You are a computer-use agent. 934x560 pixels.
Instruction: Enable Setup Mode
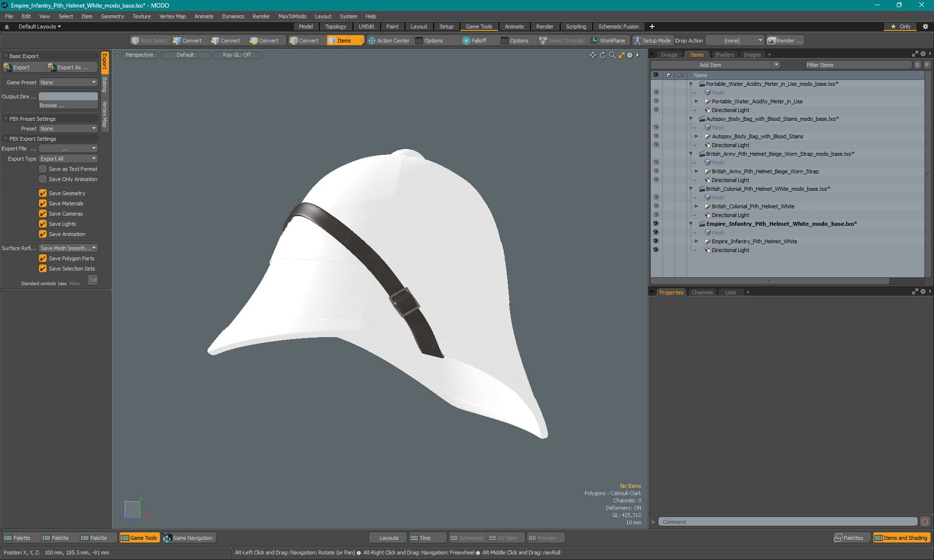[652, 40]
